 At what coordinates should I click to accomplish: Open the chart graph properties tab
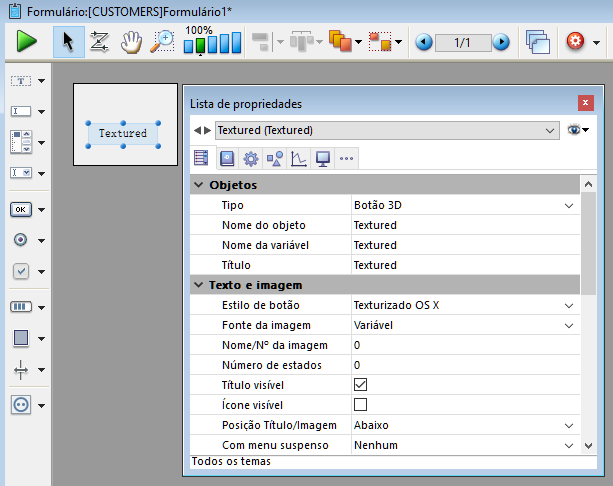pyautogui.click(x=298, y=158)
